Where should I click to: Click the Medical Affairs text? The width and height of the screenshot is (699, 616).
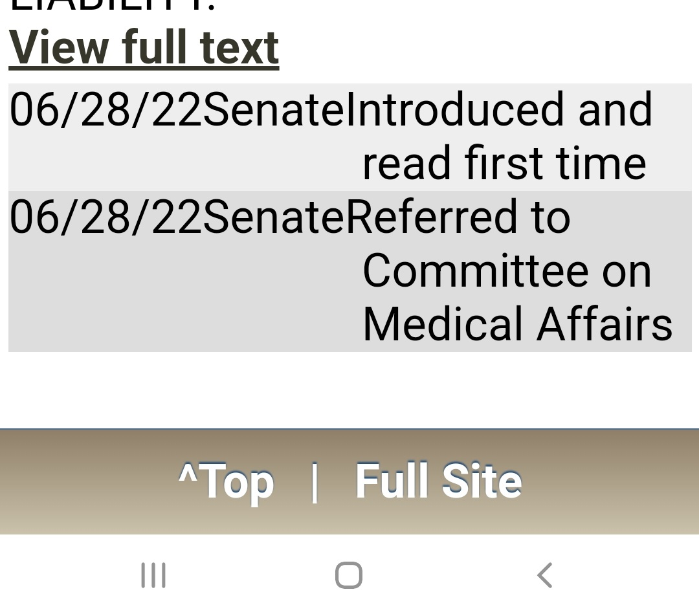coord(518,324)
